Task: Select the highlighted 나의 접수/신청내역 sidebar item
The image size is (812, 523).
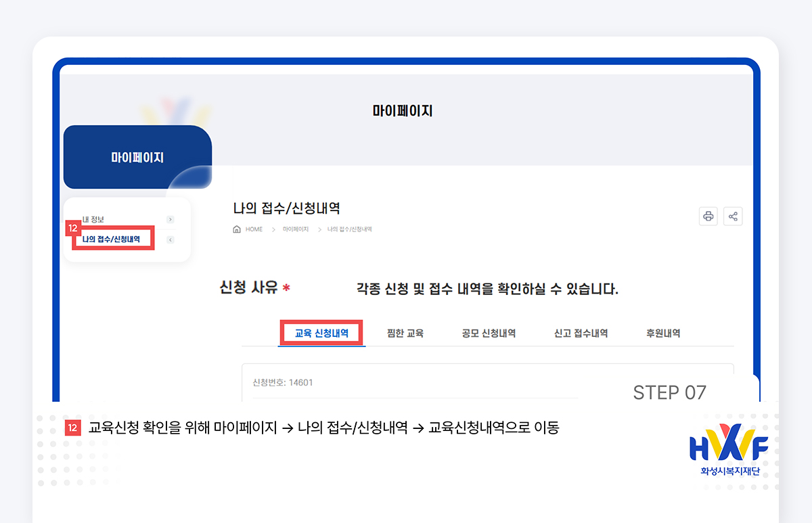Action: coord(111,238)
